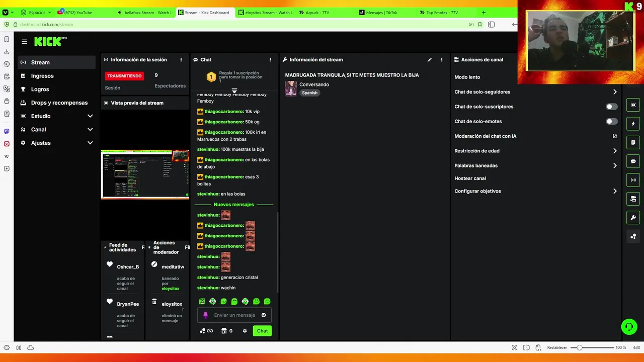
Task: Open Moderación del chat con IA external link
Action: pyautogui.click(x=615, y=136)
